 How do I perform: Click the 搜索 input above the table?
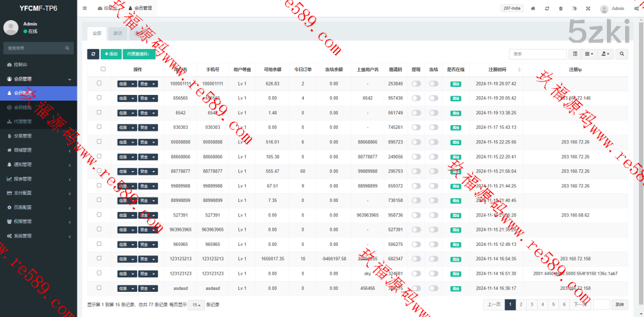(x=536, y=55)
